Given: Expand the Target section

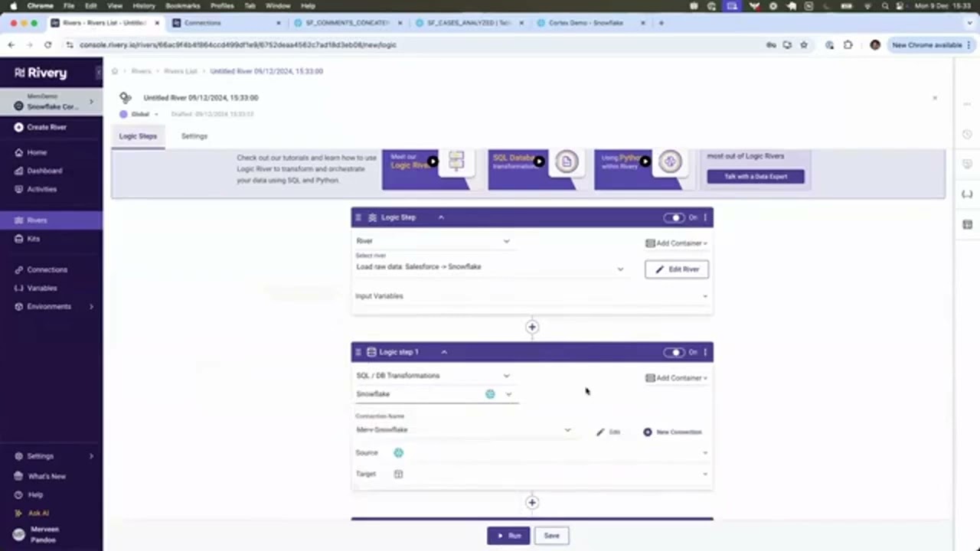Looking at the screenshot, I should (x=531, y=474).
